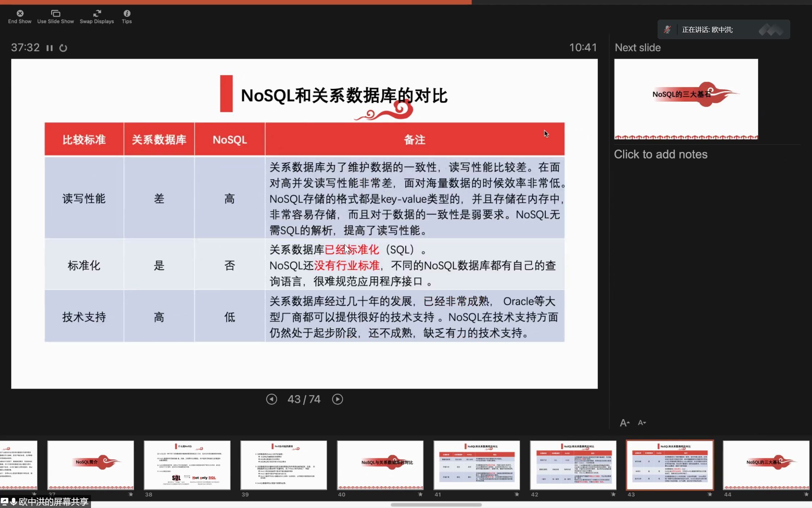Select slide 40 NoSQL comparison title thumbnail

point(380,465)
